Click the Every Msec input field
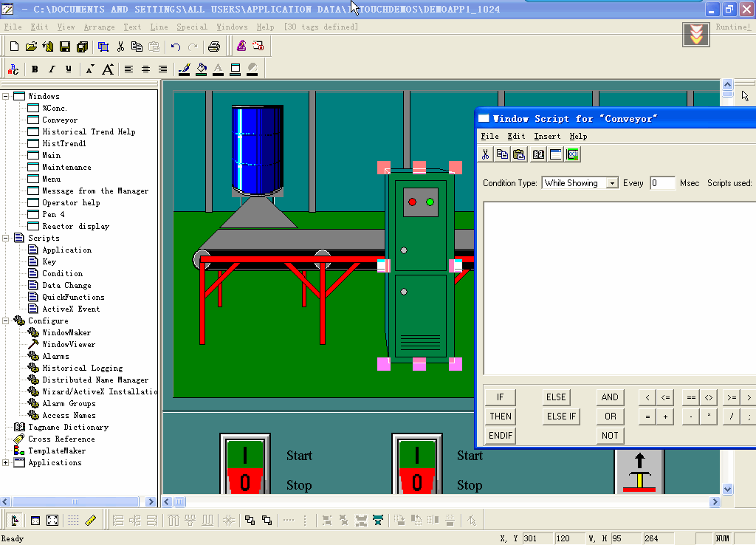756x545 pixels. (662, 183)
